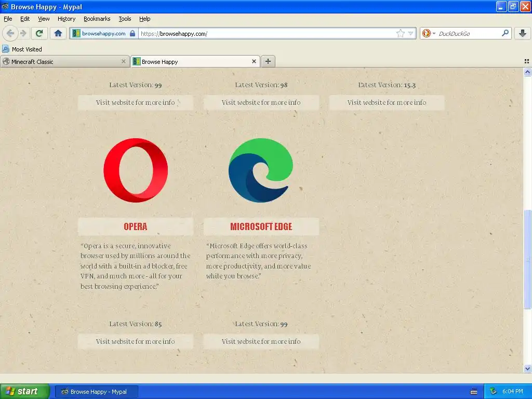Click the system tray network icon
This screenshot has height=399, width=532.
493,391
